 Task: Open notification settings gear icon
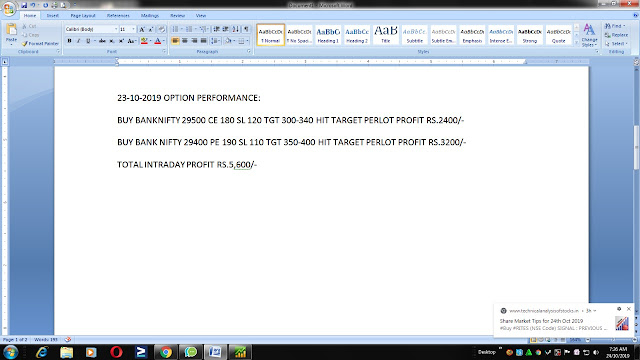pyautogui.click(x=619, y=309)
